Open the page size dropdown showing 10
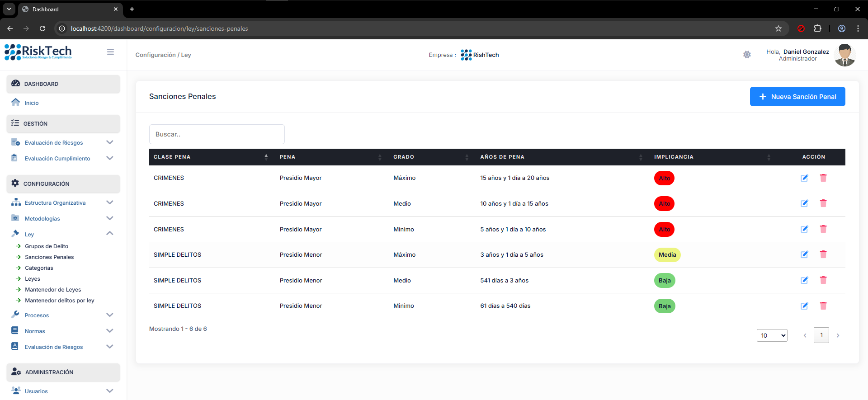Viewport: 868px width, 400px height. [772, 335]
